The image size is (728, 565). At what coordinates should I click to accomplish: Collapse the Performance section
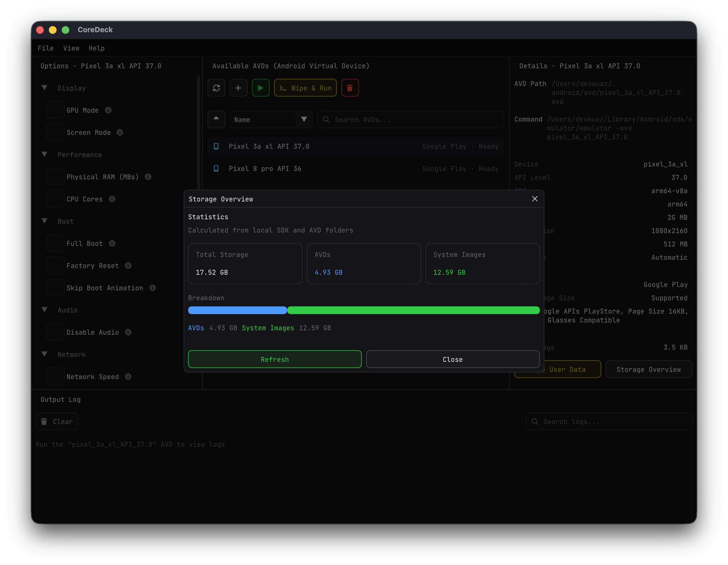click(44, 155)
